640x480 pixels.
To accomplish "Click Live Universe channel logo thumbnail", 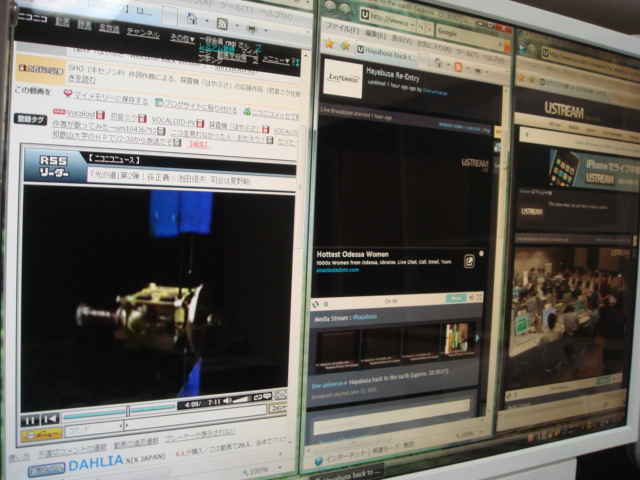I will click(x=343, y=78).
